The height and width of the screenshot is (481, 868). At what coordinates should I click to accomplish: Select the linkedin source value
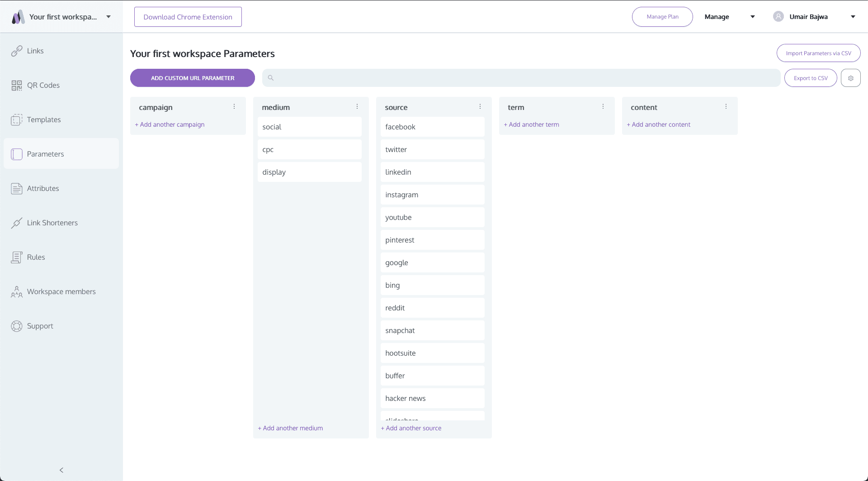(x=433, y=172)
